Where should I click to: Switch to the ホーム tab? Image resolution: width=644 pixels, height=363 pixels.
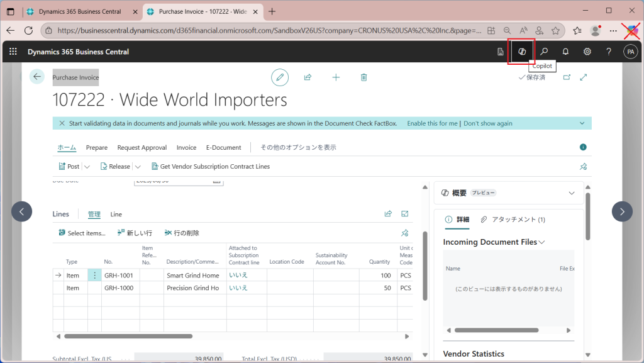[x=67, y=147]
